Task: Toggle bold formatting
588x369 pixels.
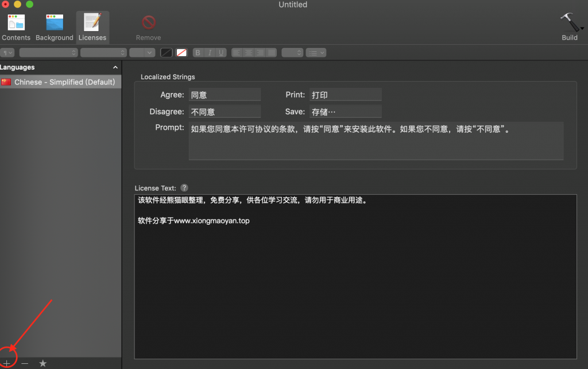Action: point(198,52)
